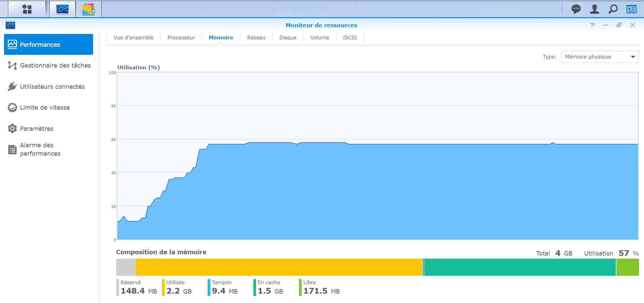Open the iSCSI tab
The width and height of the screenshot is (644, 303).
pos(350,38)
